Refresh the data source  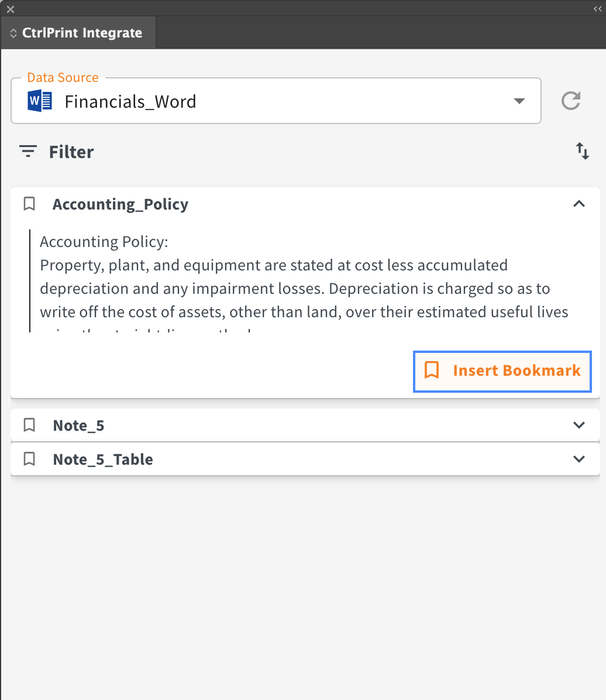[x=571, y=101]
